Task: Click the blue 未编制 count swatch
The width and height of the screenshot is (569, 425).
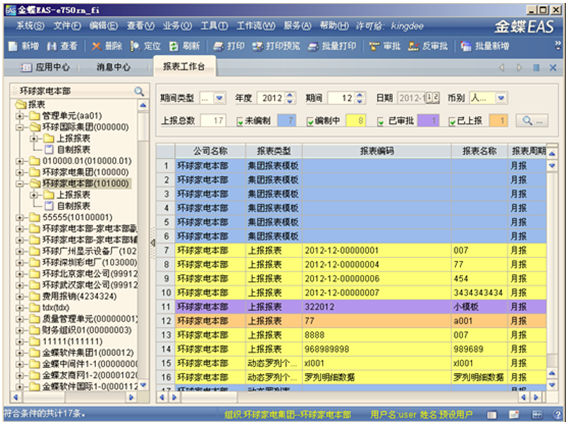Action: coord(287,120)
